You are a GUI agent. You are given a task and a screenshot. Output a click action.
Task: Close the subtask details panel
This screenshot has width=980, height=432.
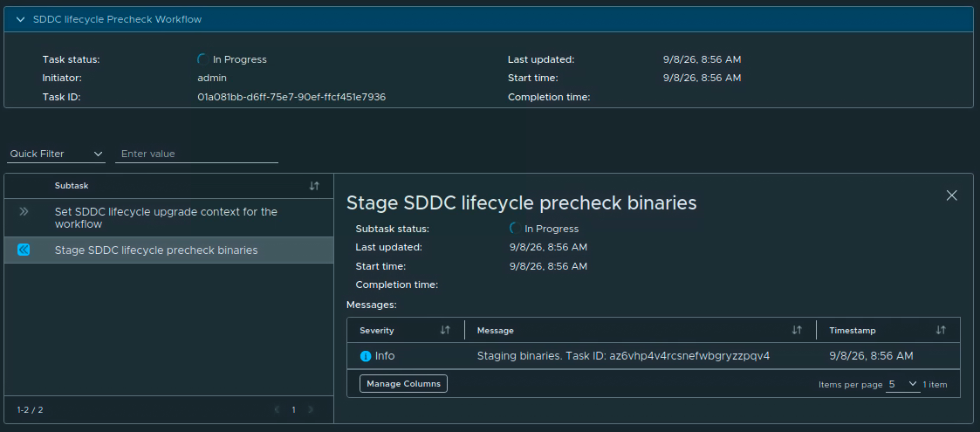tap(952, 195)
